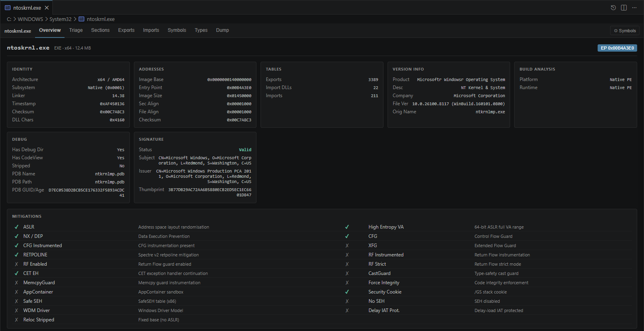Screen dimensions: 644x331
Task: Click the Safe SEH cross icon
Action: click(x=17, y=301)
